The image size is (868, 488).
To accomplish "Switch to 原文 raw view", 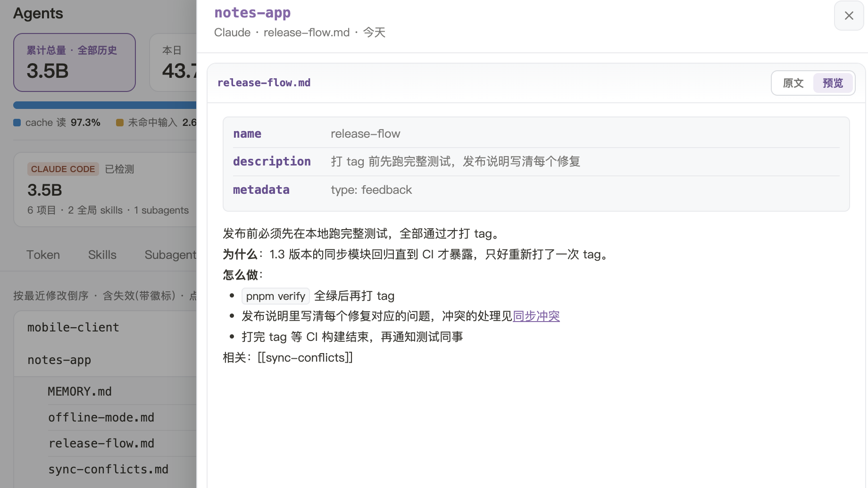I will click(793, 83).
